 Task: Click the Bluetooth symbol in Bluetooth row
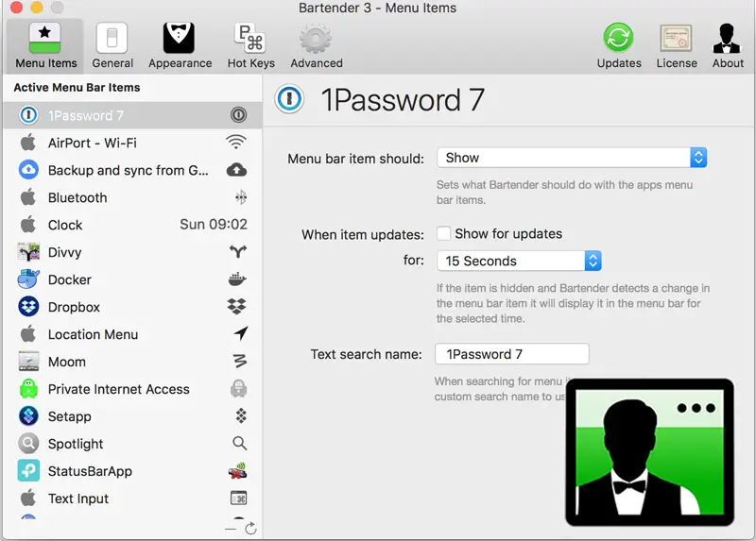tap(241, 197)
